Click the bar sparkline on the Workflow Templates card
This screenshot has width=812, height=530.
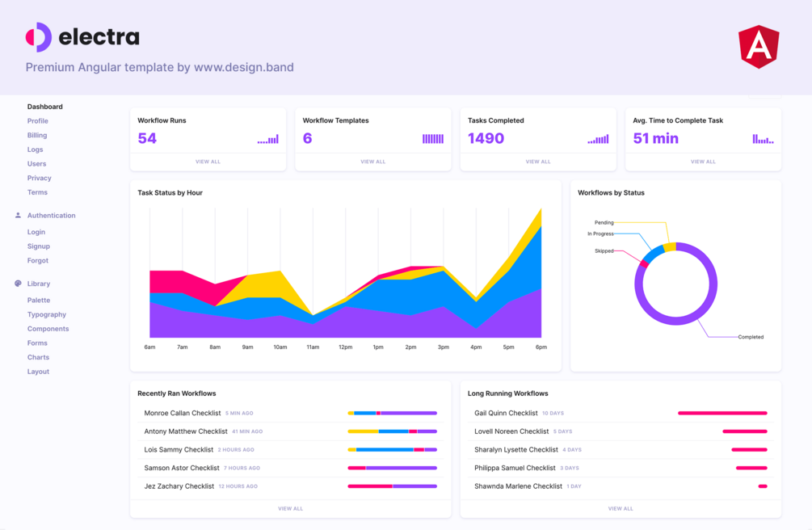[434, 137]
